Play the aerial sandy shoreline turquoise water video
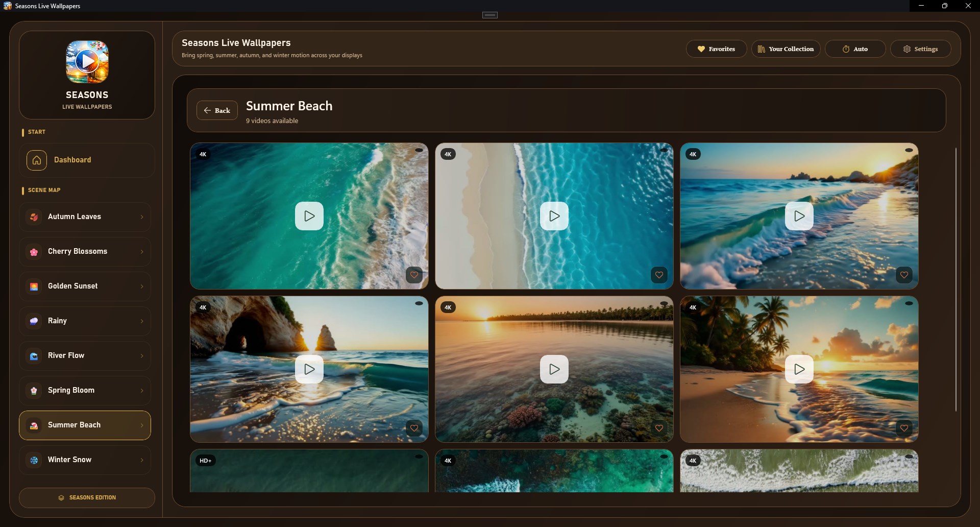This screenshot has height=527, width=980. [x=554, y=216]
